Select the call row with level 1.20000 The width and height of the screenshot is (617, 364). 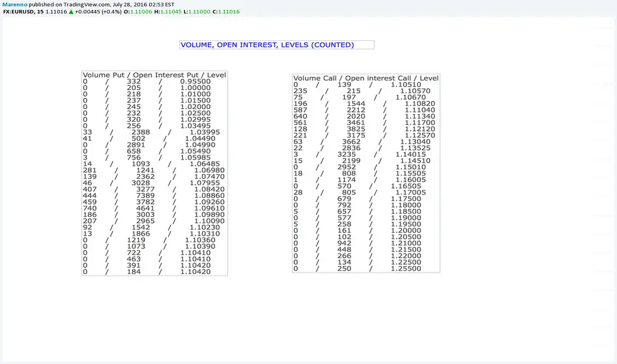(357, 230)
